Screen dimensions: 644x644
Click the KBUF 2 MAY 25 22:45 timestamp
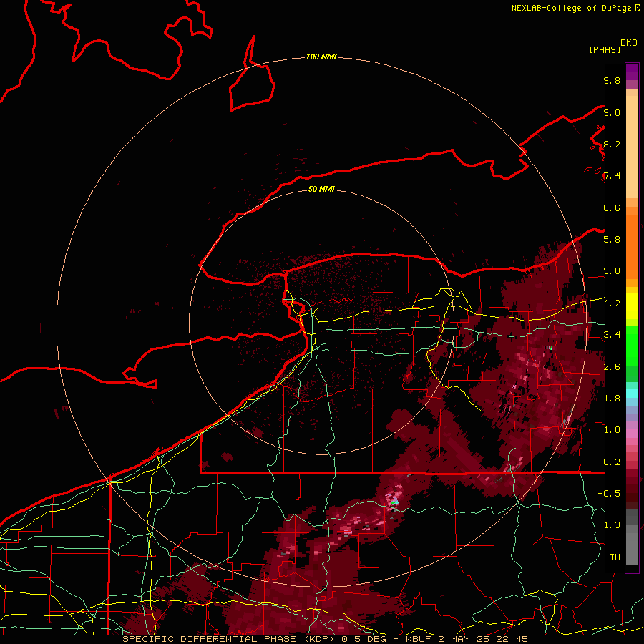[x=467, y=639]
